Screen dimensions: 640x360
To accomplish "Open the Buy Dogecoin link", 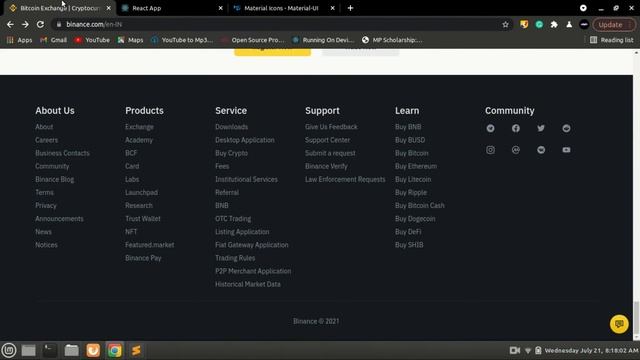I will click(x=415, y=219).
